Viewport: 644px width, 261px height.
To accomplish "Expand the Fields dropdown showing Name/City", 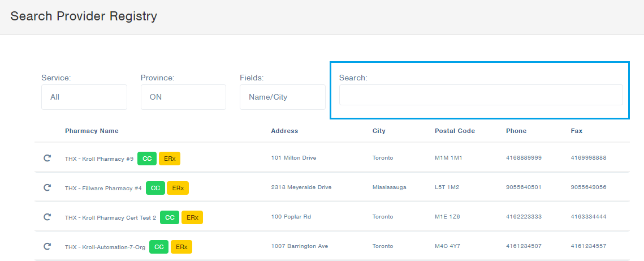I will (282, 97).
